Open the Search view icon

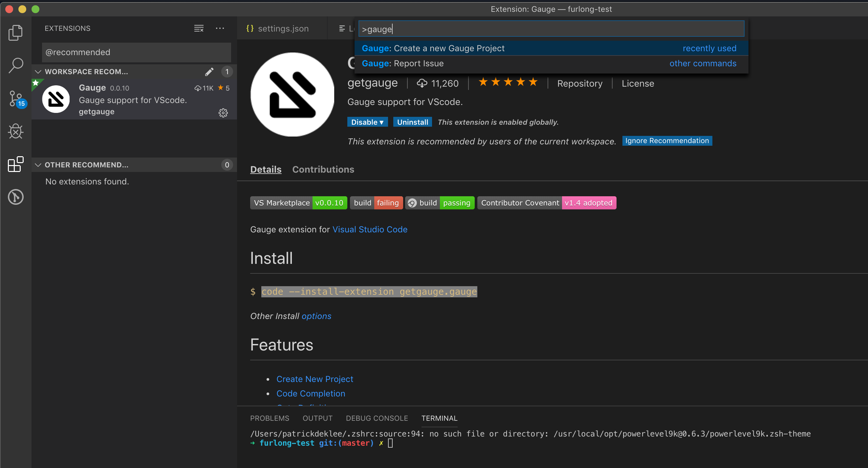[x=15, y=65]
